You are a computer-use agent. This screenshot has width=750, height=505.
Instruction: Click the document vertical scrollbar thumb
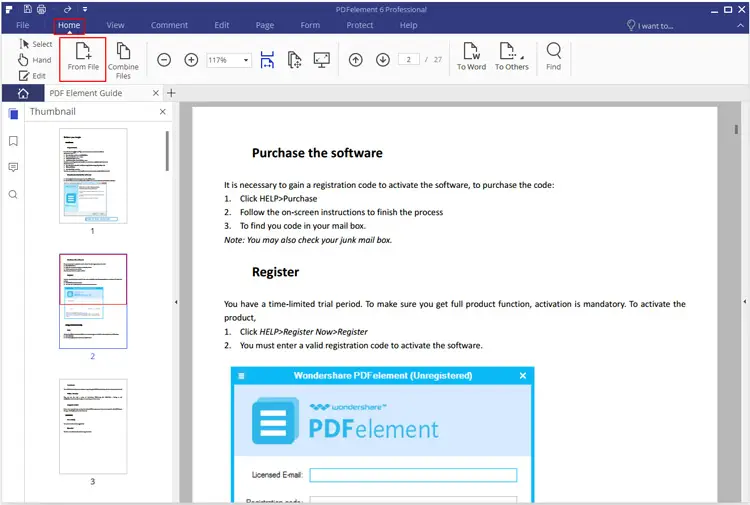pos(736,130)
